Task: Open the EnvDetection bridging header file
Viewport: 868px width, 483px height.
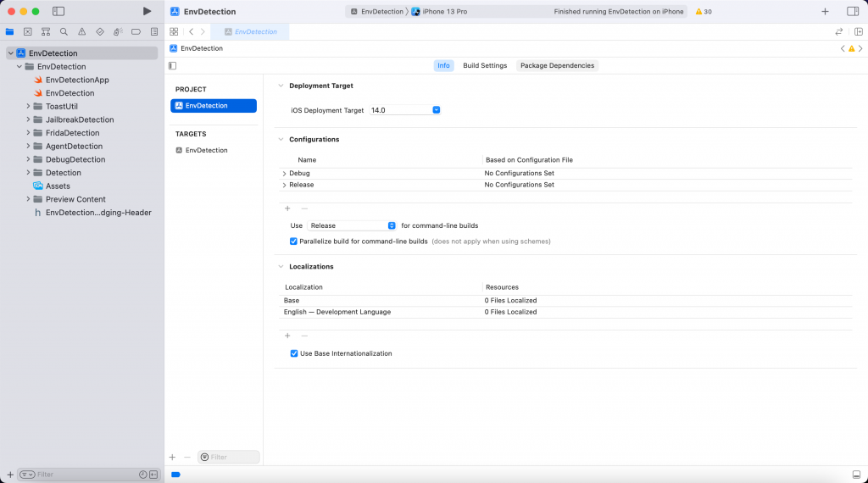Action: click(x=98, y=213)
